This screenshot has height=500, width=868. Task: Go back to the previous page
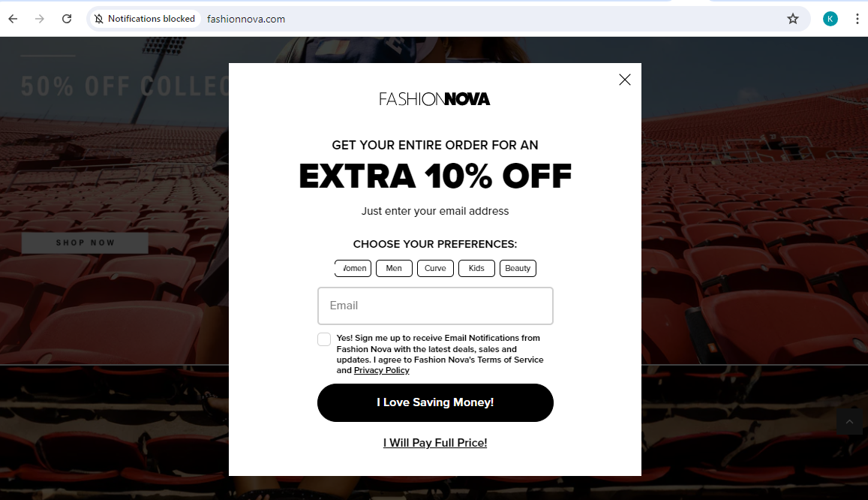tap(14, 19)
